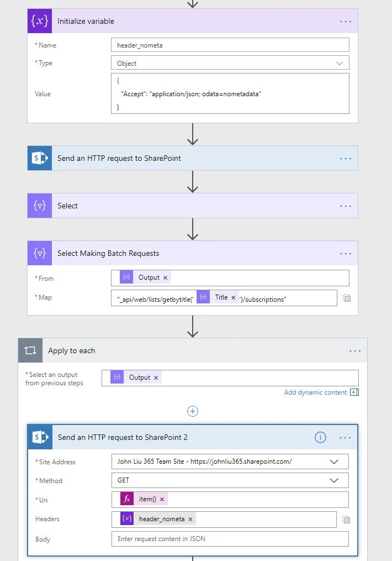Open Apply to each ellipsis menu
392x561 pixels.
click(x=354, y=351)
